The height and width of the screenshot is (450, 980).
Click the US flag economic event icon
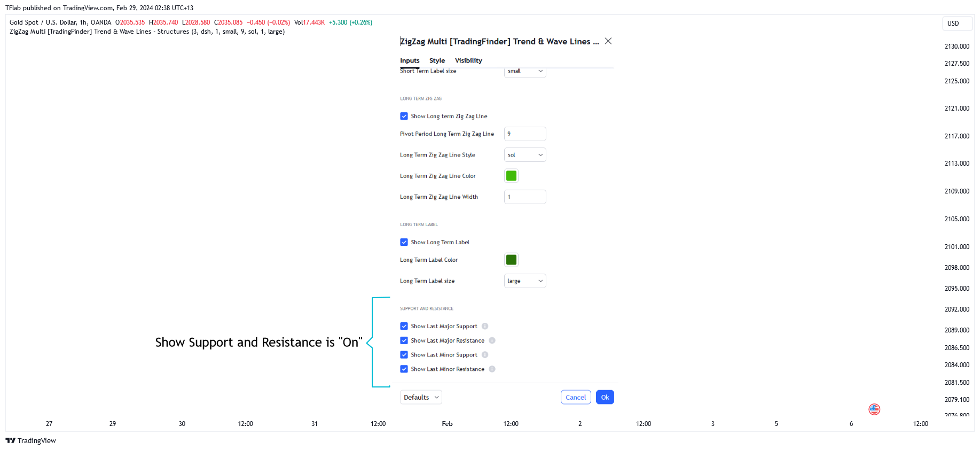(874, 409)
